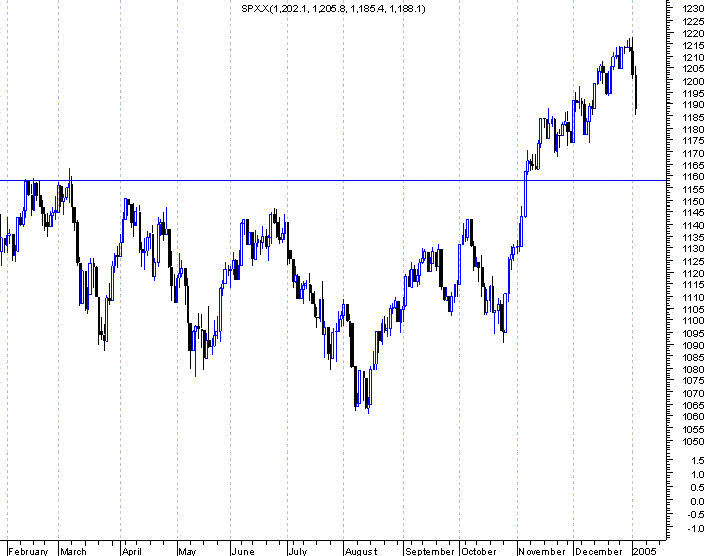
Task: Click the 1070 price axis label
Action: pos(693,393)
